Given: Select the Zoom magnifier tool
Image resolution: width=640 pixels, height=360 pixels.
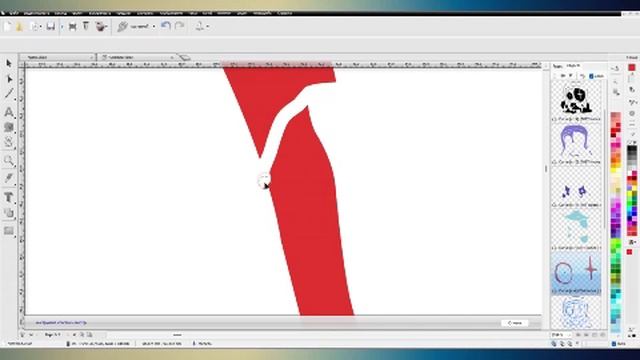Looking at the screenshot, I should 9,160.
